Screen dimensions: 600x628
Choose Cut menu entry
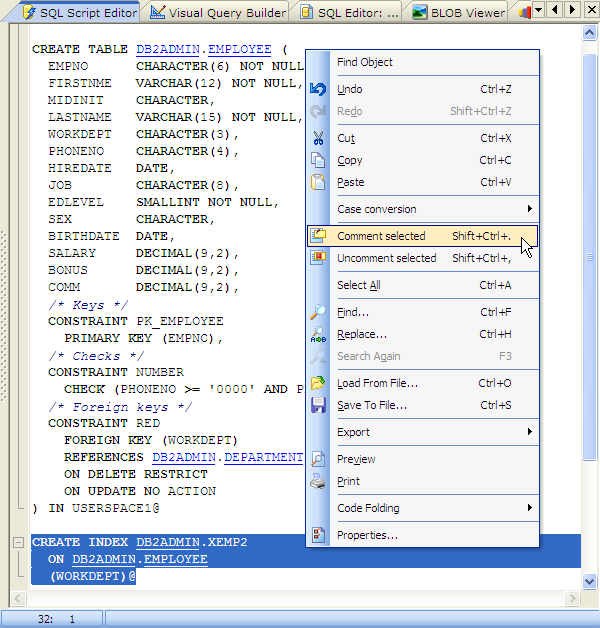[x=423, y=138]
